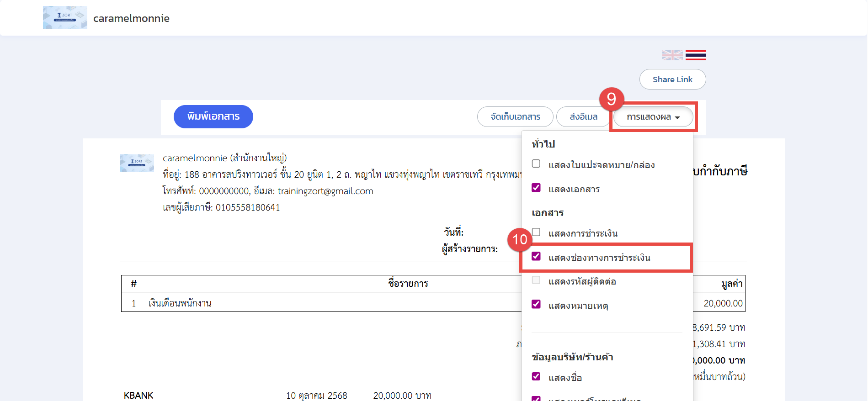Uncheck the แสดงหมายเหตุ checkbox

(x=536, y=305)
